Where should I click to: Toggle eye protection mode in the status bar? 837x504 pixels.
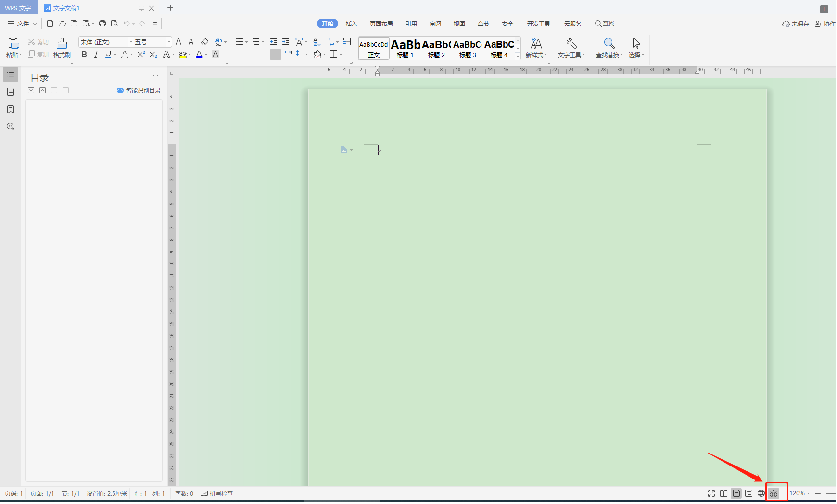(x=774, y=493)
